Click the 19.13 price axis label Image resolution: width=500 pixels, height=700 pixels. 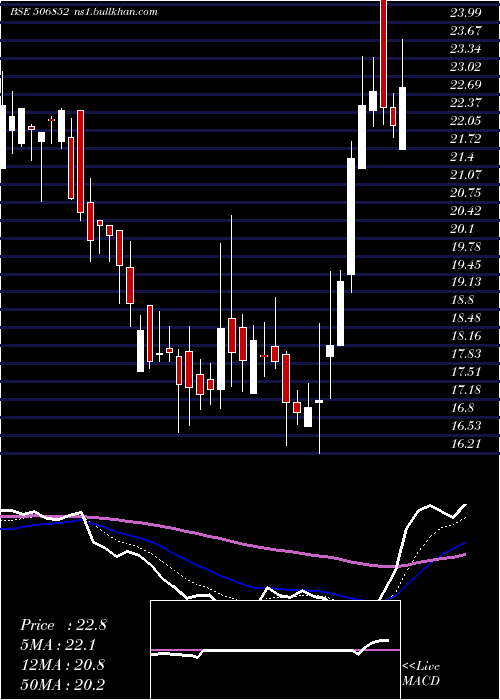coord(466,282)
